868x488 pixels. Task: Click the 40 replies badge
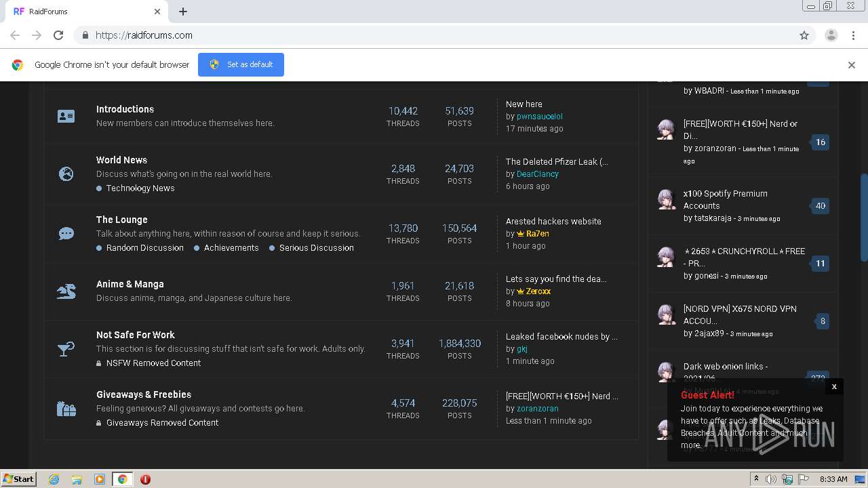pos(821,206)
